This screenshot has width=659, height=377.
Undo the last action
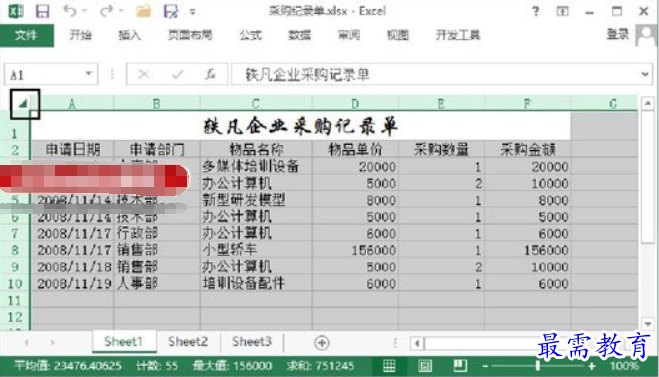click(70, 11)
